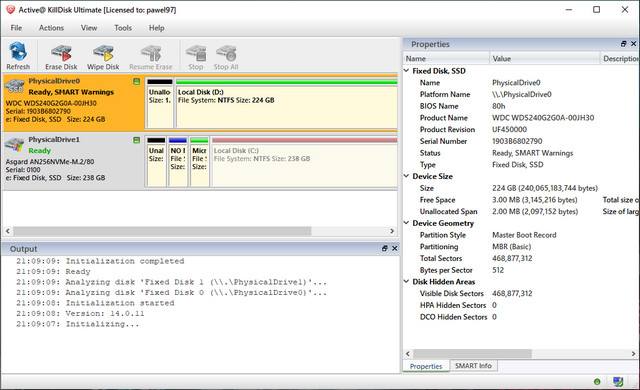Image resolution: width=640 pixels, height=390 pixels.
Task: Collapse the Fixed Disk, SSD group
Action: click(407, 71)
